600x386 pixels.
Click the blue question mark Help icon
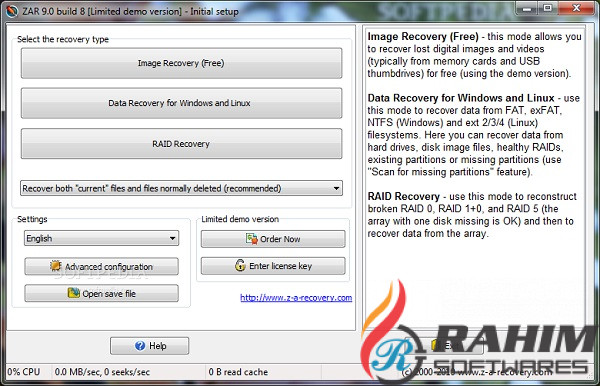140,346
